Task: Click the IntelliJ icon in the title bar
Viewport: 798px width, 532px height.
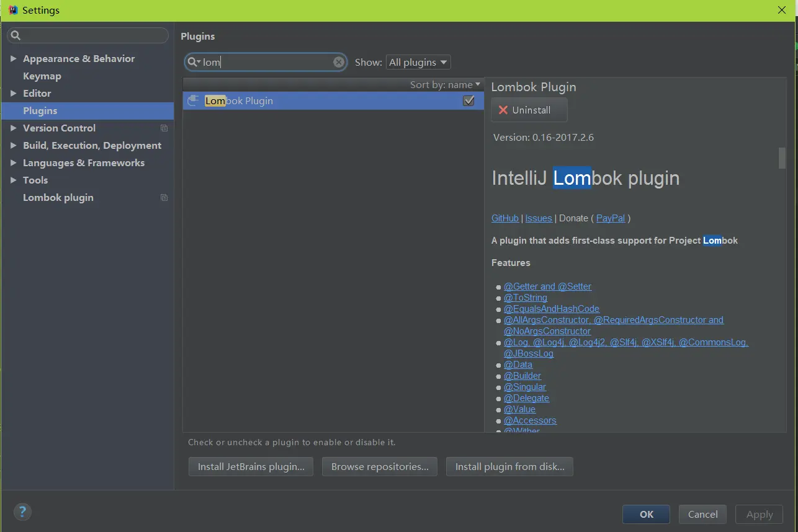Action: coord(12,10)
